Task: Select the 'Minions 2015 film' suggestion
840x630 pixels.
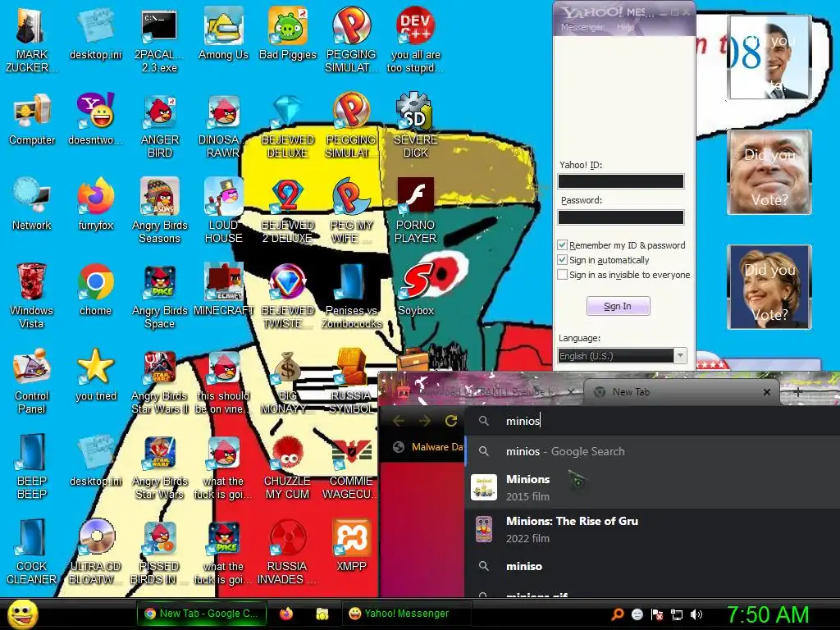Action: [652, 487]
